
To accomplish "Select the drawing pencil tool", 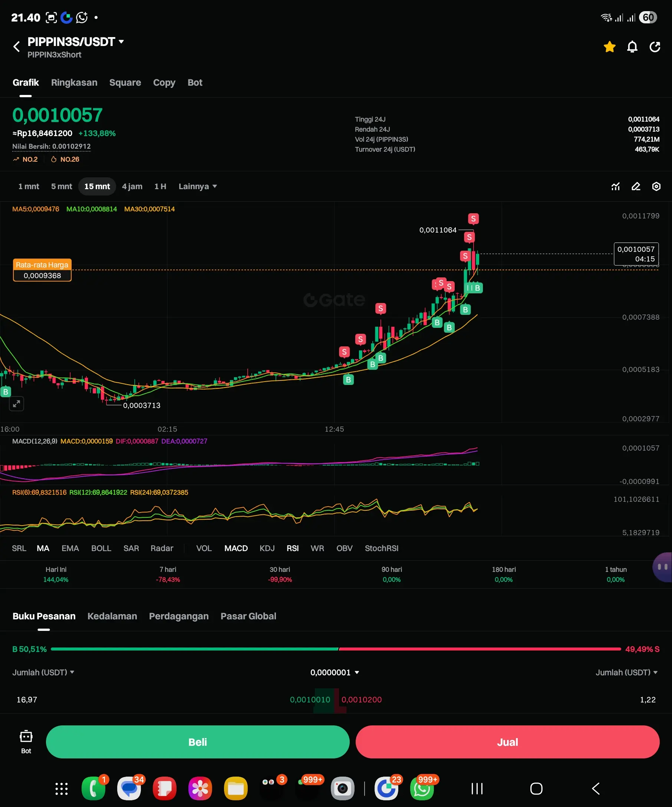I will [636, 187].
